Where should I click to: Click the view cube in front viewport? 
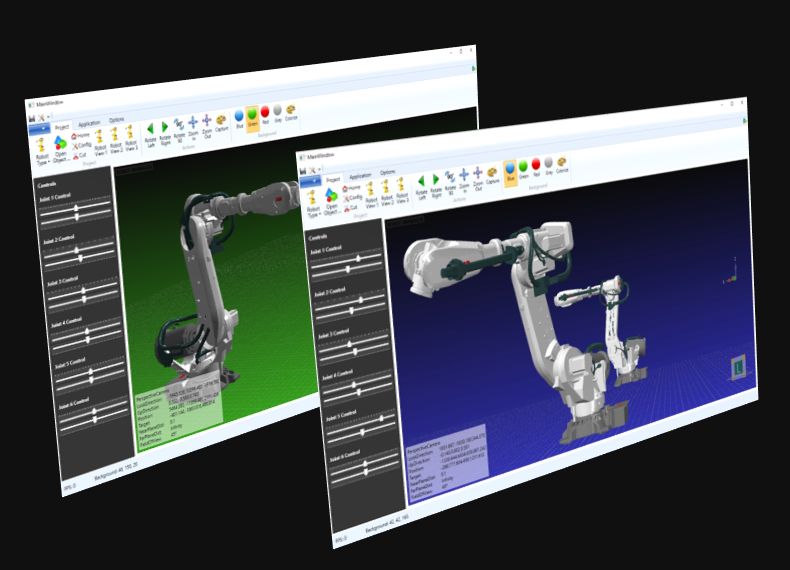pos(738,368)
